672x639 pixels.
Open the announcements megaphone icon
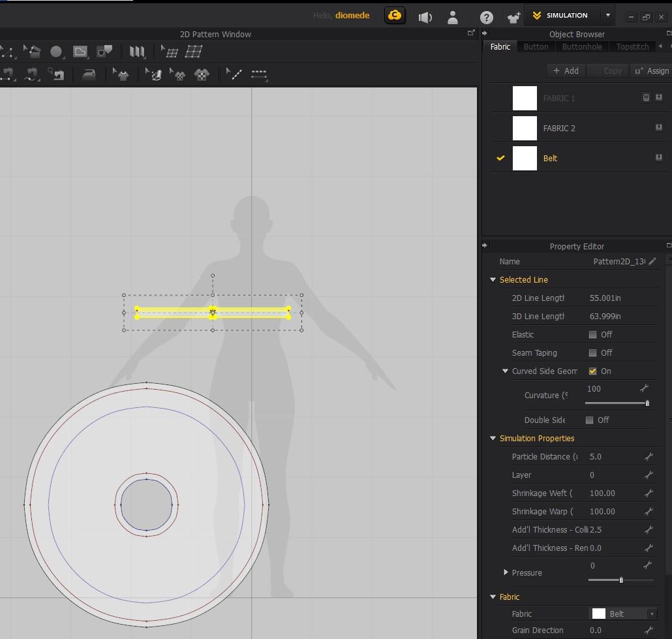(x=425, y=17)
